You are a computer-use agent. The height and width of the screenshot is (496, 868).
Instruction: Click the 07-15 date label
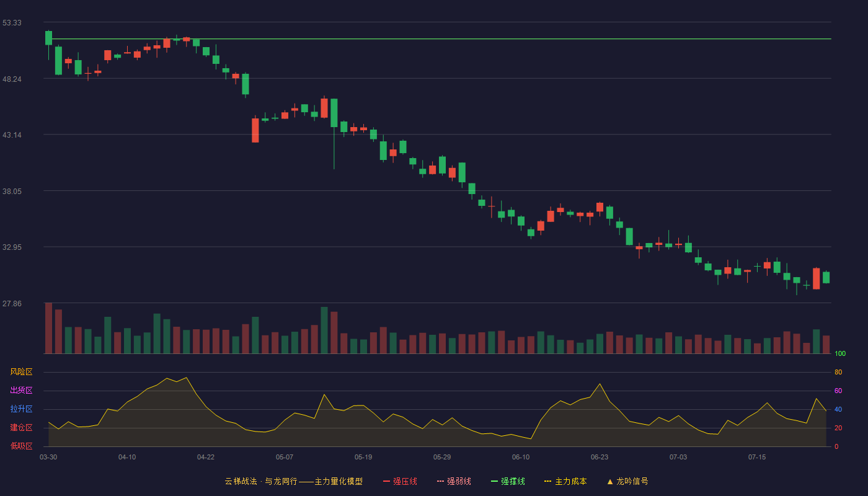tap(757, 457)
